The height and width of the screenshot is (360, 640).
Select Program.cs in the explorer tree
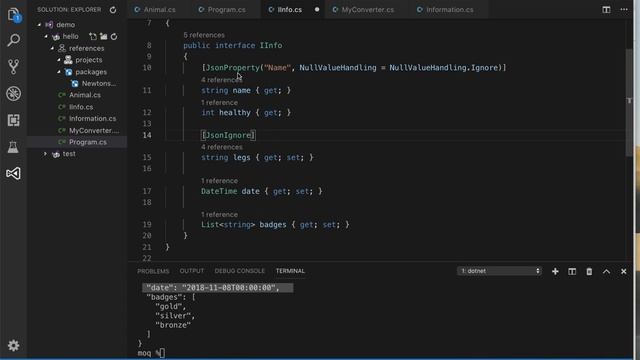pyautogui.click(x=88, y=142)
